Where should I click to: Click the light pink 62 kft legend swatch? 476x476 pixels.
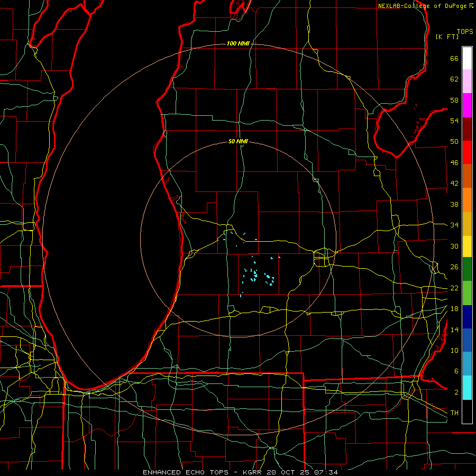467,81
